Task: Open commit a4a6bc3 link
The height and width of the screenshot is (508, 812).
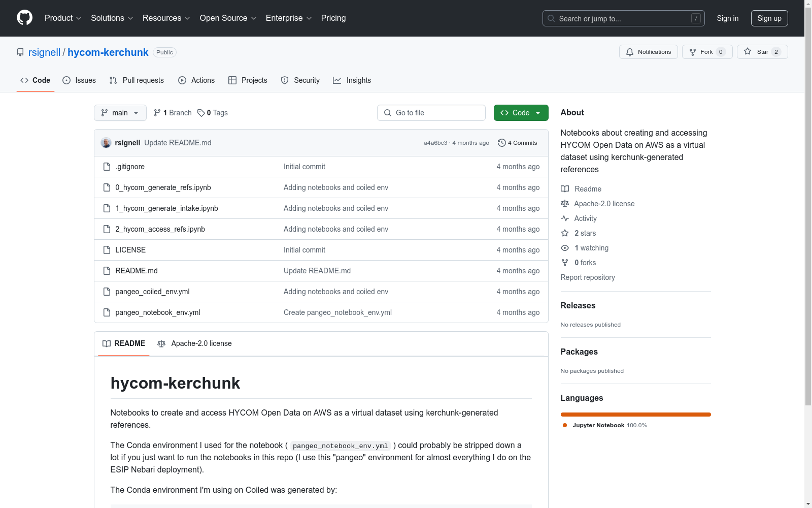Action: click(435, 143)
